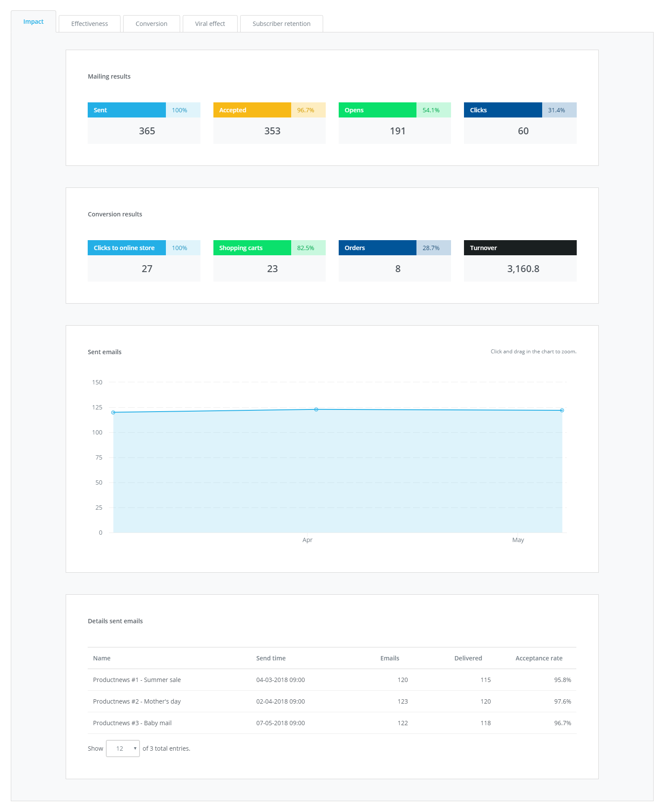Click Accepted percentage '96.7%' badge
The width and height of the screenshot is (664, 812).
pos(308,110)
